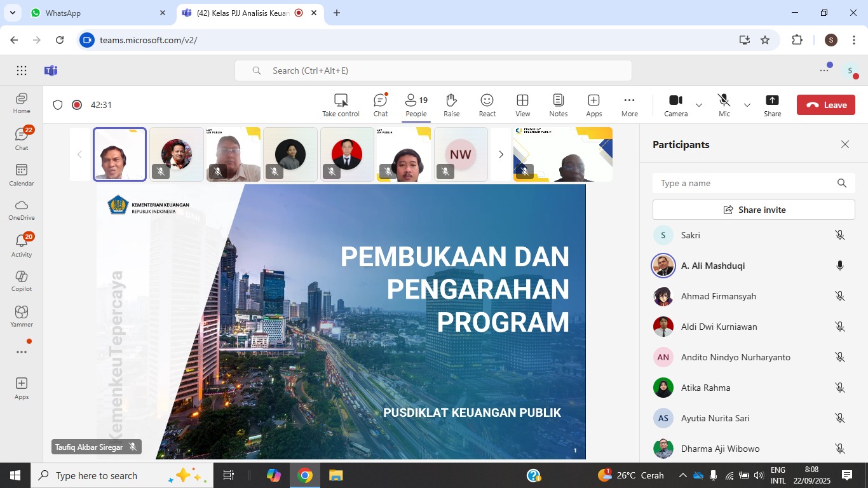The image size is (868, 488).
Task: Focus the Teams search box
Action: tap(433, 71)
